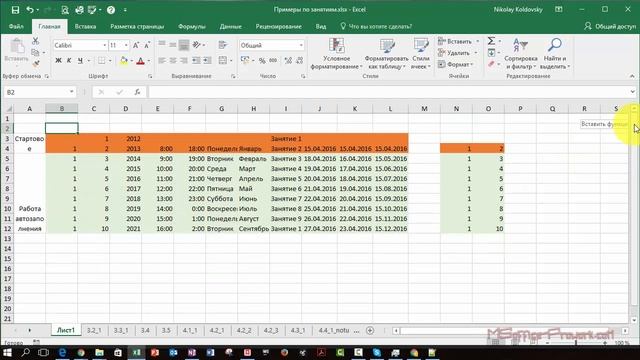Open the sheet tab 3.2_1
This screenshot has height=360, width=640.
pos(94,330)
